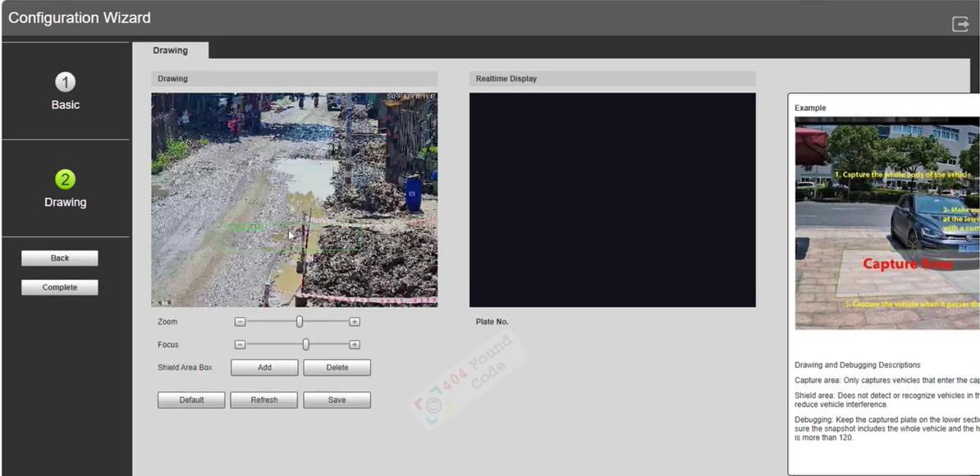Open the Drawing tab

[170, 51]
